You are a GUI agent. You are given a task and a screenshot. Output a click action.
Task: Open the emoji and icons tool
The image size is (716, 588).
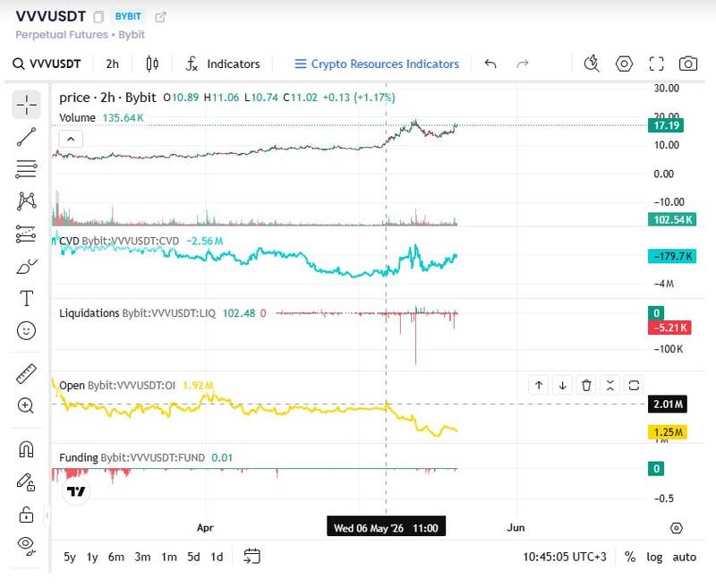27,330
